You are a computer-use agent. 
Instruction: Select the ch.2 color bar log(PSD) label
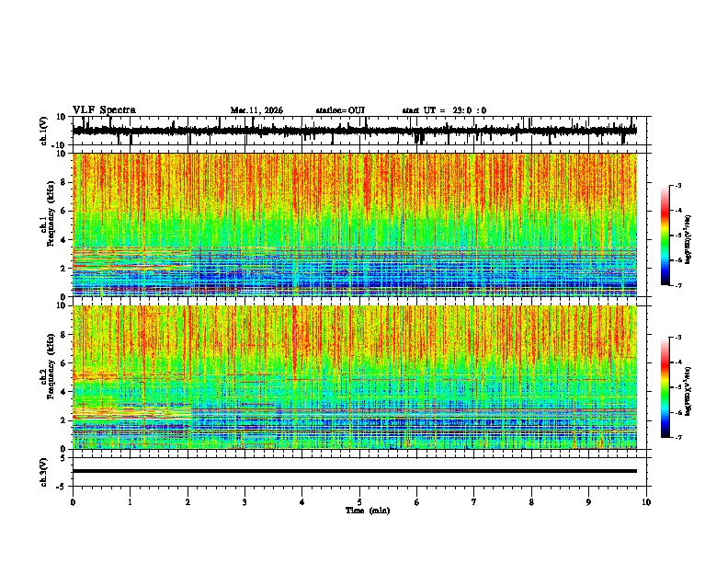coord(688,391)
